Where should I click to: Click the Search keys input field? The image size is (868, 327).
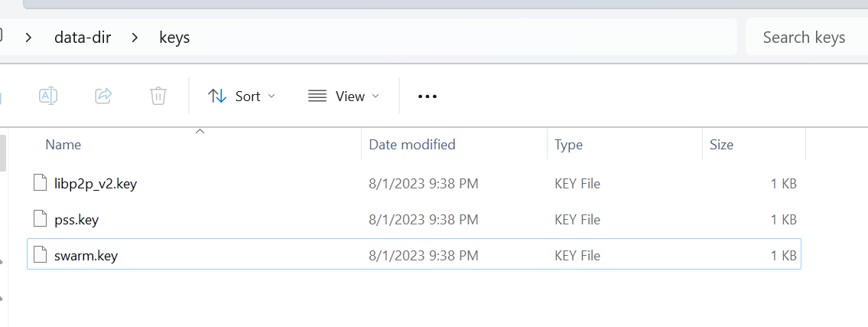pos(805,38)
